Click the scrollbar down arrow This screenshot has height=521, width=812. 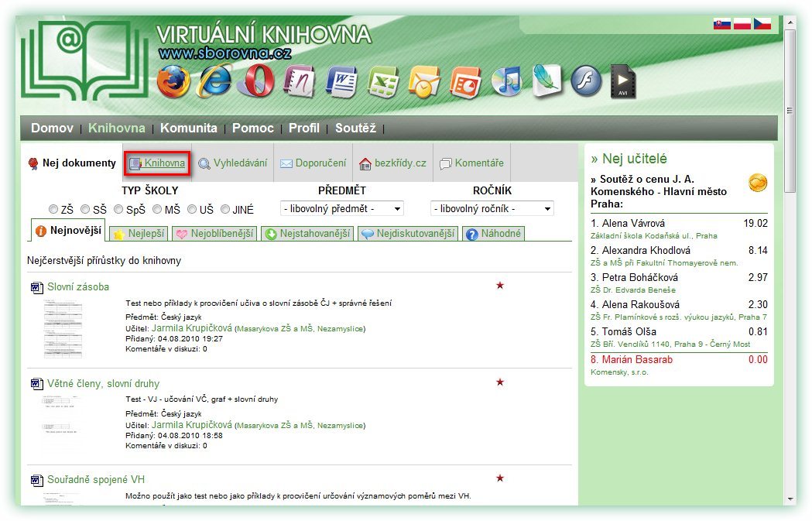point(790,499)
